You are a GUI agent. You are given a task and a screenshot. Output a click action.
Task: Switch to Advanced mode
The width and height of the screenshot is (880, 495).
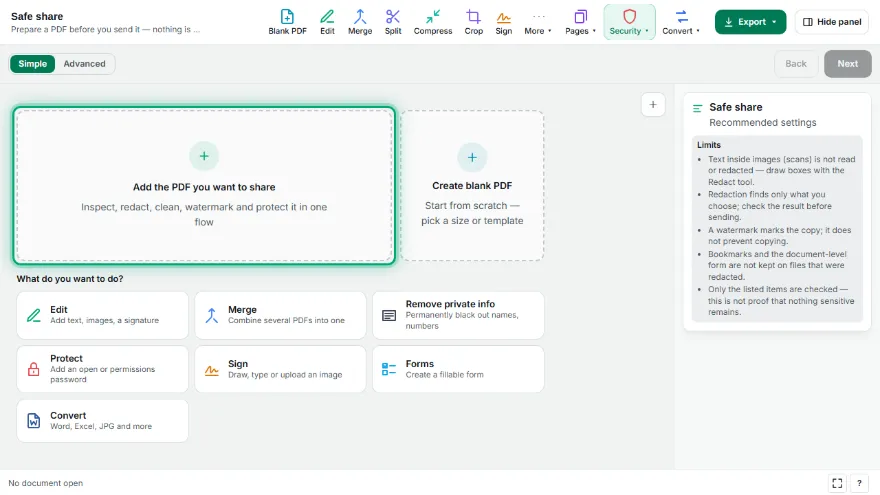coord(84,63)
